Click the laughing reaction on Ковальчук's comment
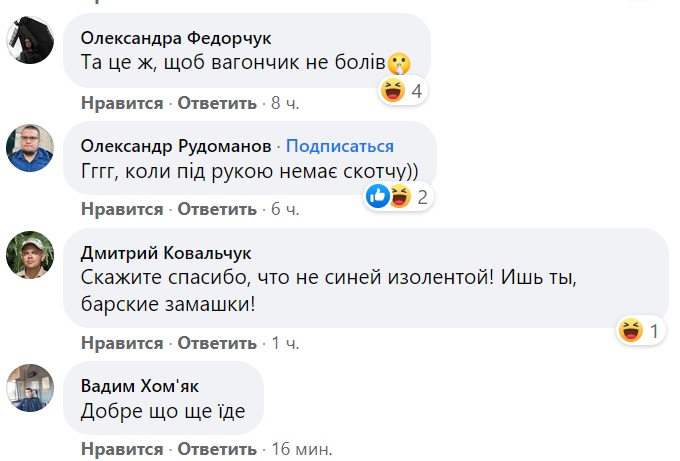Image resolution: width=680 pixels, height=461 pixels. coord(631,329)
